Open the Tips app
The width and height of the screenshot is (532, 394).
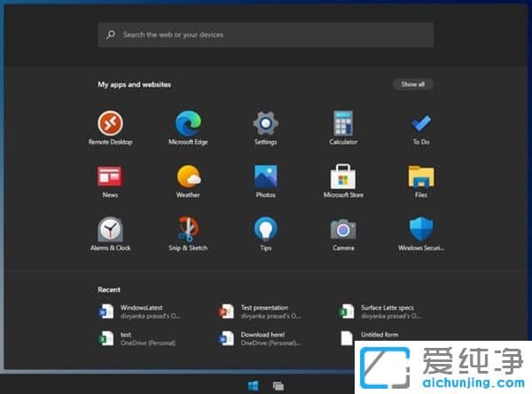pos(266,234)
